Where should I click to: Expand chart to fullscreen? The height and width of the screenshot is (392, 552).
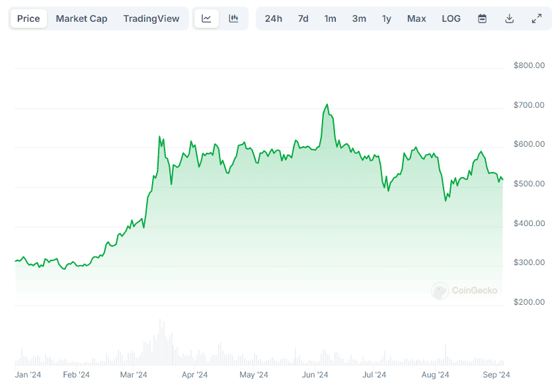[536, 19]
